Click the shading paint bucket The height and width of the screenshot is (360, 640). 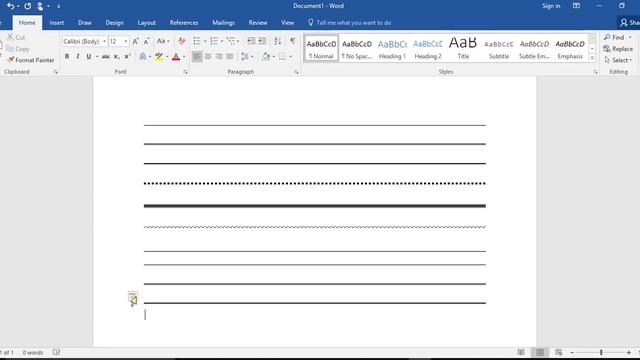[266, 56]
